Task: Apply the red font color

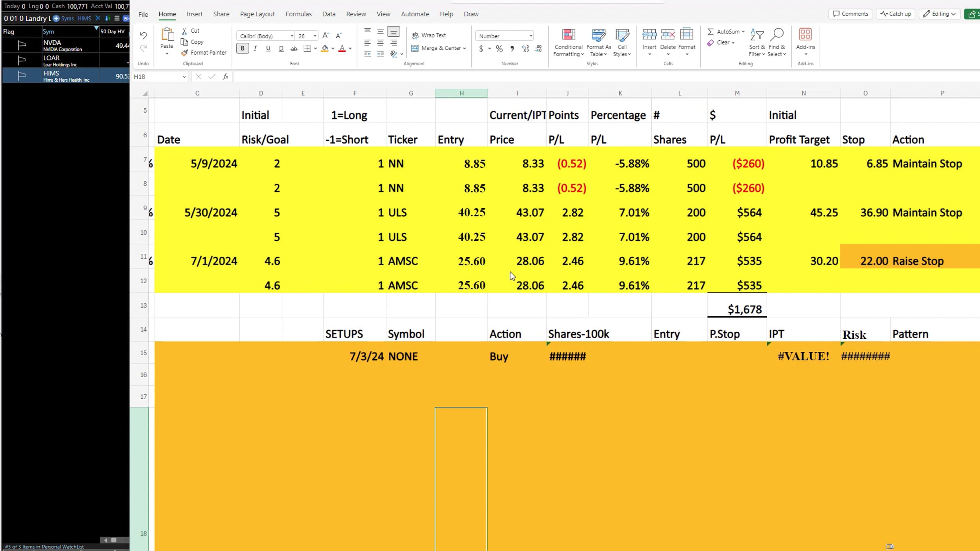Action: pyautogui.click(x=342, y=49)
